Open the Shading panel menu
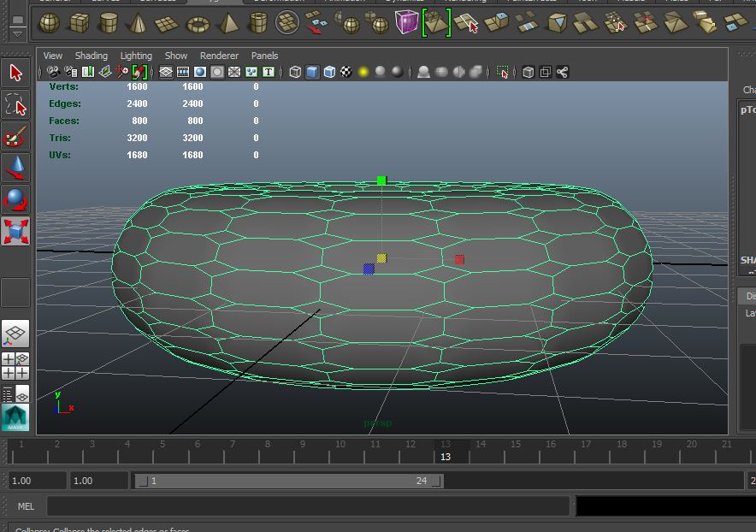The height and width of the screenshot is (532, 756). (92, 56)
